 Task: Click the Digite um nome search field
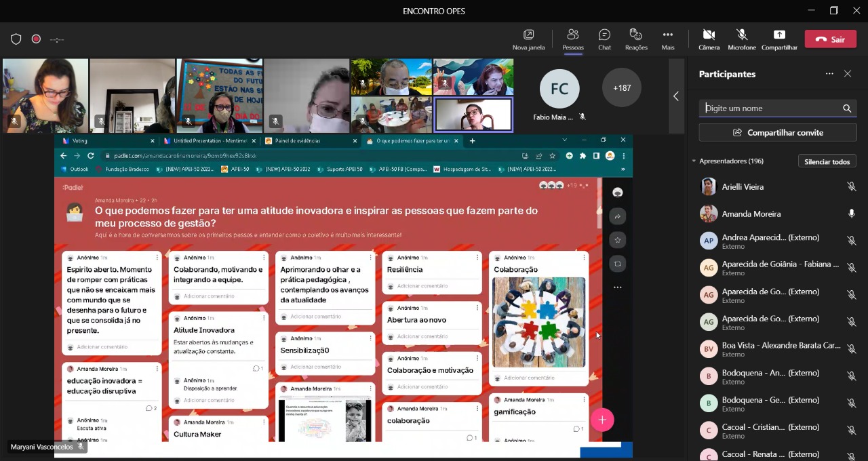[770, 108]
